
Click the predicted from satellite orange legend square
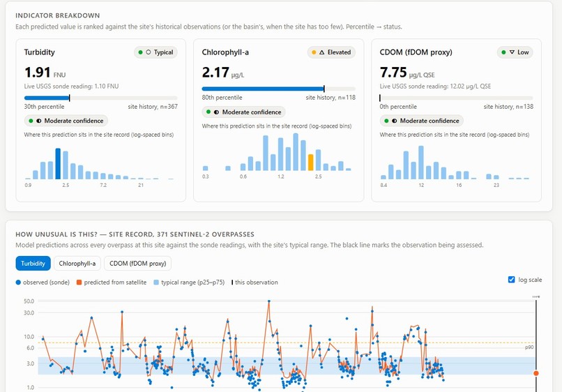(x=79, y=282)
